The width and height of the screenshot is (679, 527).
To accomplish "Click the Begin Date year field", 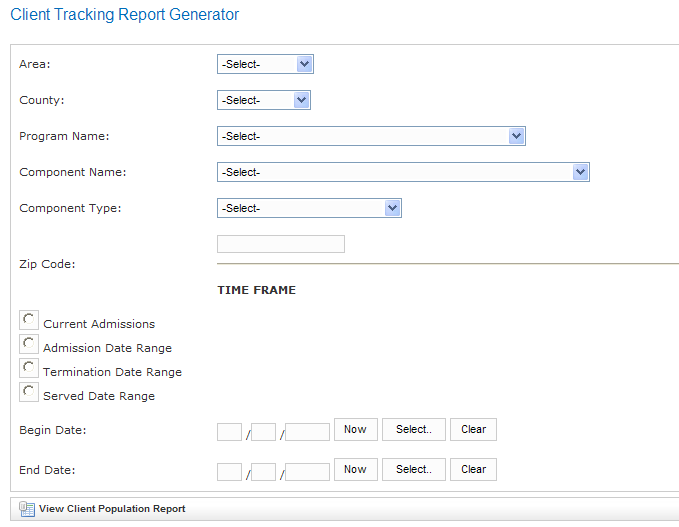I will point(307,432).
